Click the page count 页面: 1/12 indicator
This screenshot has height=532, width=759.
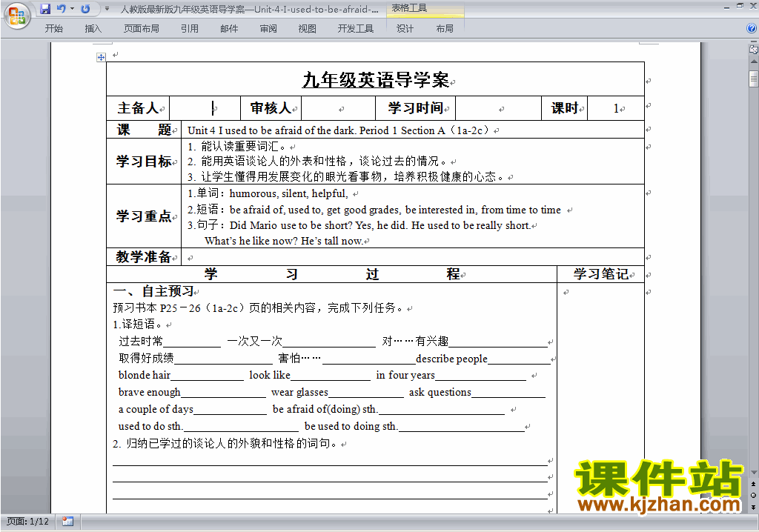pos(27,522)
